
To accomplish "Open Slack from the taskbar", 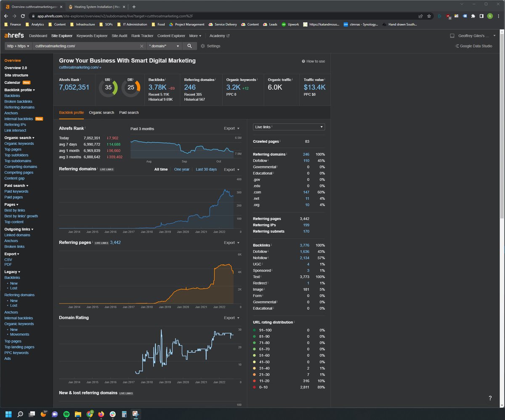I will (112, 414).
